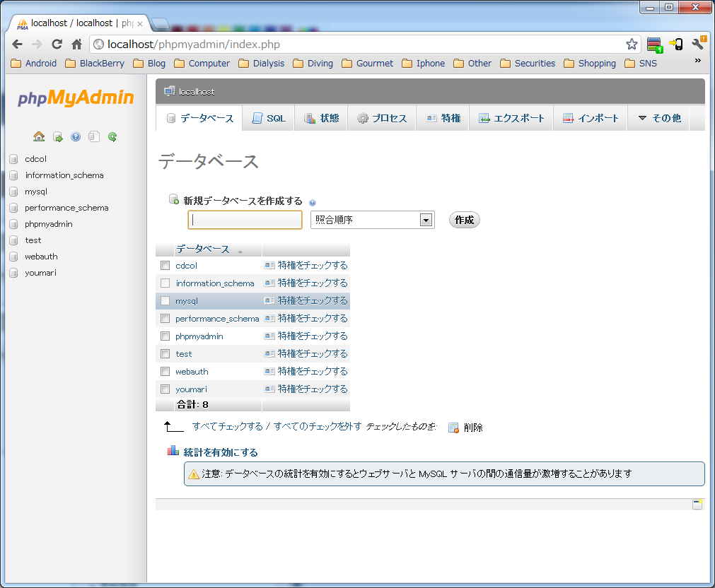Screen dimensions: 715x588
Task: Reload navigation frame with green refresh icon
Action: tap(112, 136)
